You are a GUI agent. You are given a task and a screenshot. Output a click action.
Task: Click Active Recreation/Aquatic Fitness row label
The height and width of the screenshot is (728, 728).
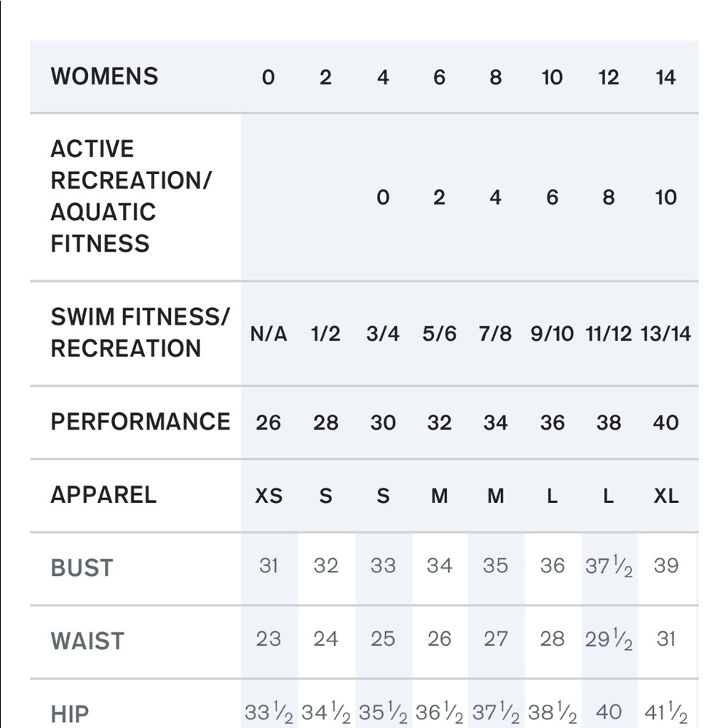pos(131,196)
